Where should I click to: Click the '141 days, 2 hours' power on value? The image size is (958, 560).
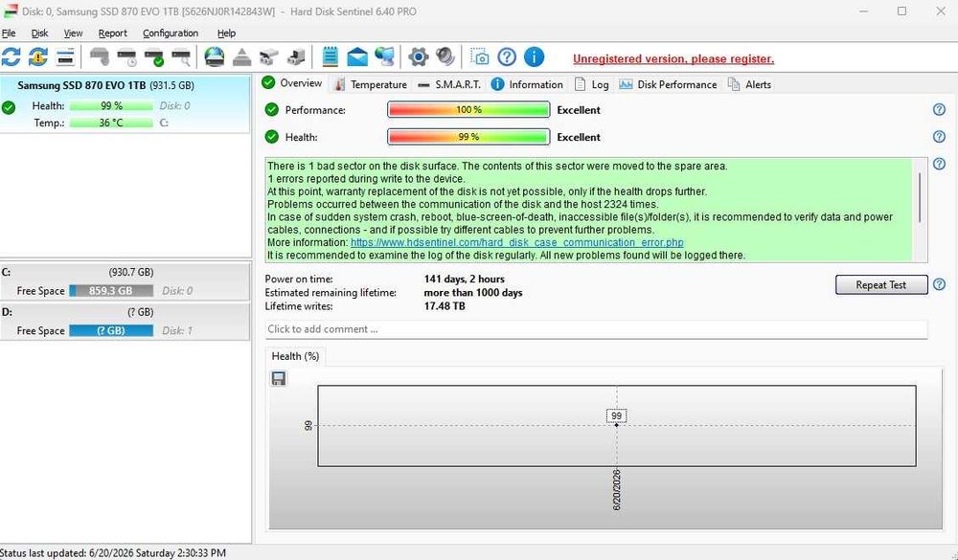click(x=465, y=280)
